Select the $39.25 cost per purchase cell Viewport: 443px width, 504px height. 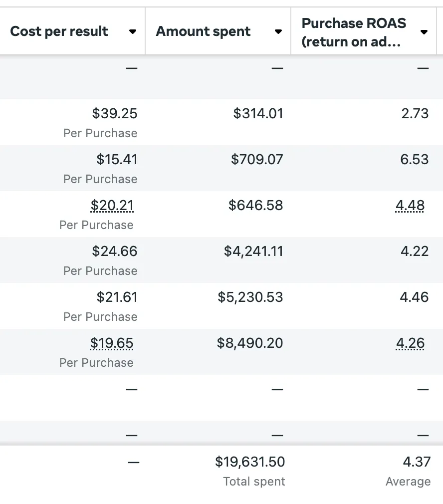72,122
